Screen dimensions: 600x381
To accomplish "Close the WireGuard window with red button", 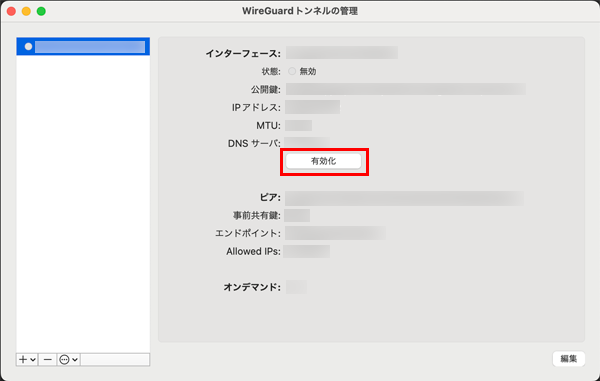I will tap(11, 11).
